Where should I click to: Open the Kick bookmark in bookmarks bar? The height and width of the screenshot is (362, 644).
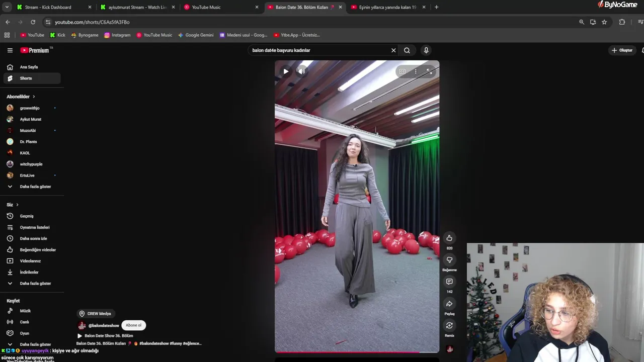(x=58, y=35)
